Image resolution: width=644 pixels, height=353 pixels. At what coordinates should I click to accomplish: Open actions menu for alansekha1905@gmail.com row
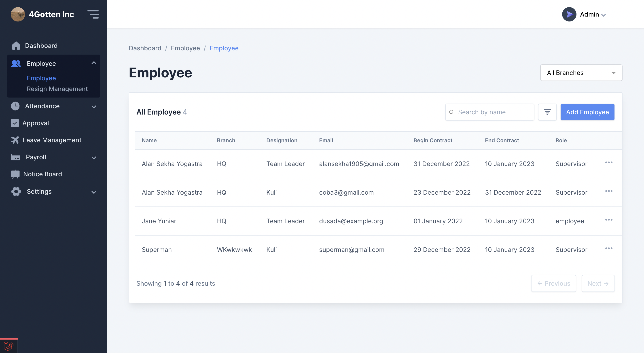point(609,163)
